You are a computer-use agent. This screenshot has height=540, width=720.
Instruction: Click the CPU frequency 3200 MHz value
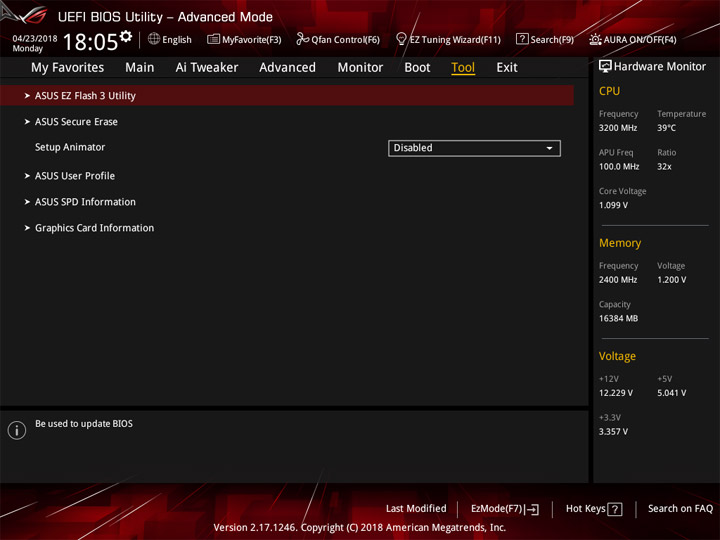(x=618, y=128)
